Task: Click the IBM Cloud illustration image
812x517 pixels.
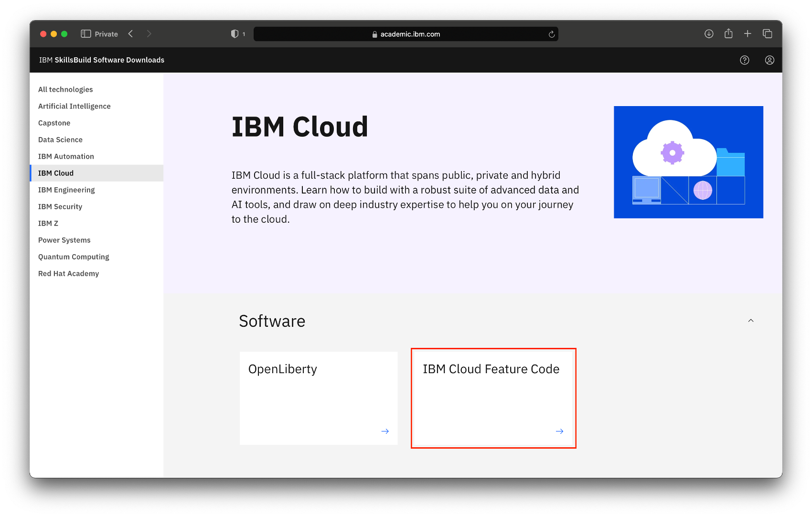Action: pyautogui.click(x=688, y=162)
